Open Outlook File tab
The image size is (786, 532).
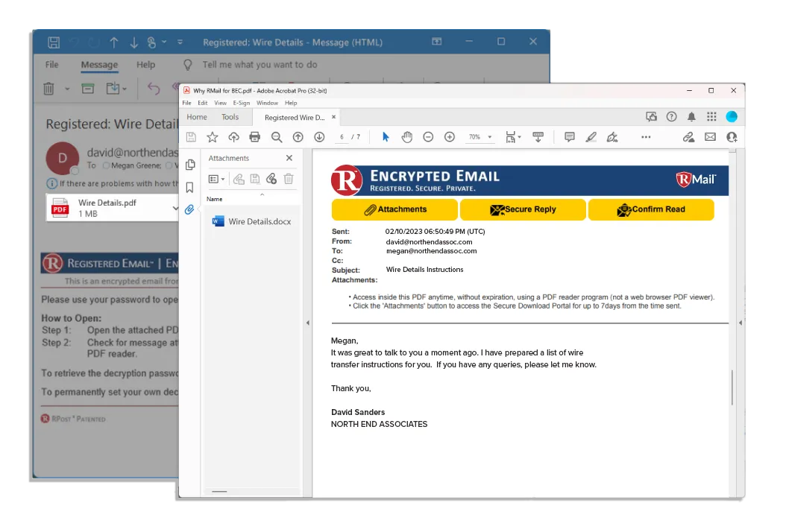coord(51,65)
